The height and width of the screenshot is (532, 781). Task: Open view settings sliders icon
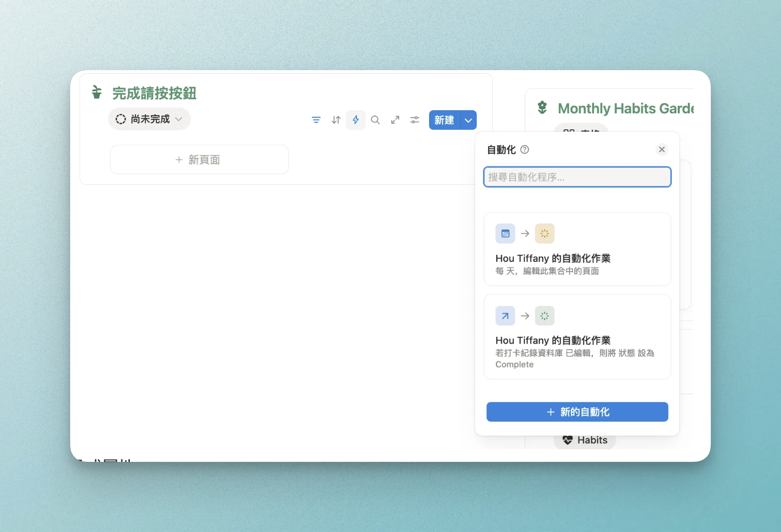point(415,120)
